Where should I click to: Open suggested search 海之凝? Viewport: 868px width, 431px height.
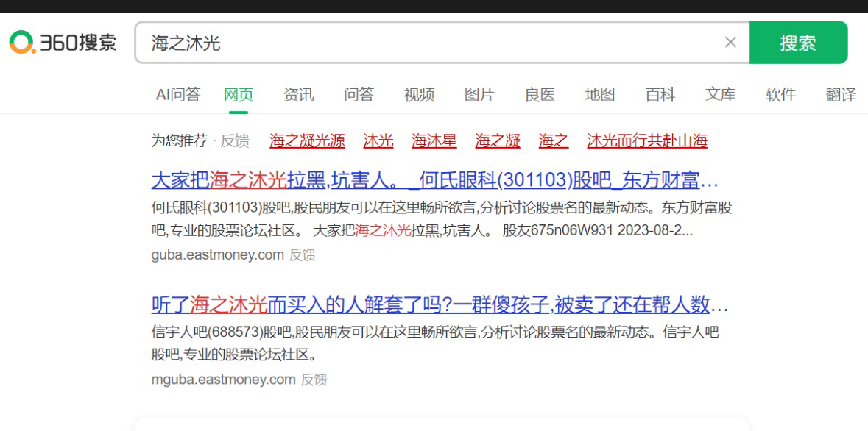(498, 140)
